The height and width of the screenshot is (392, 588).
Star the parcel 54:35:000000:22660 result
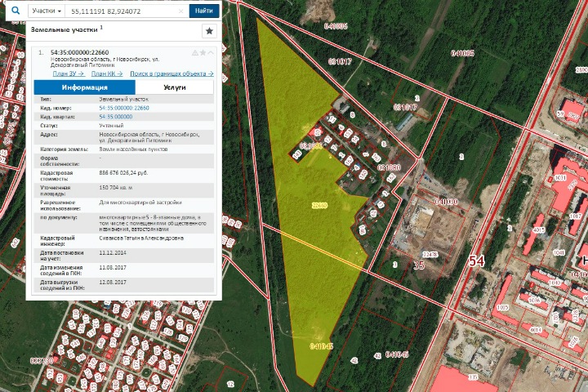tap(203, 52)
